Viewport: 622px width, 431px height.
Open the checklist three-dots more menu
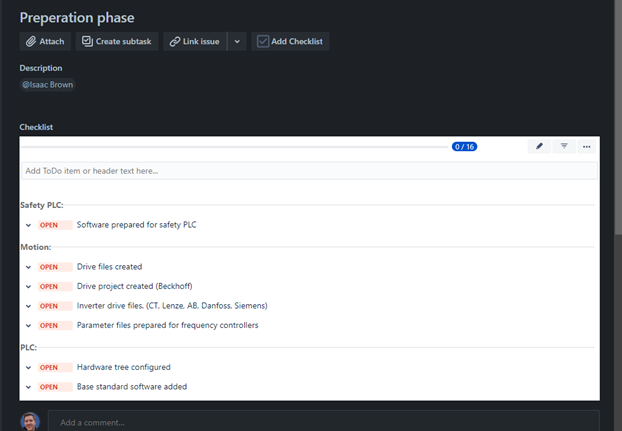click(x=587, y=146)
